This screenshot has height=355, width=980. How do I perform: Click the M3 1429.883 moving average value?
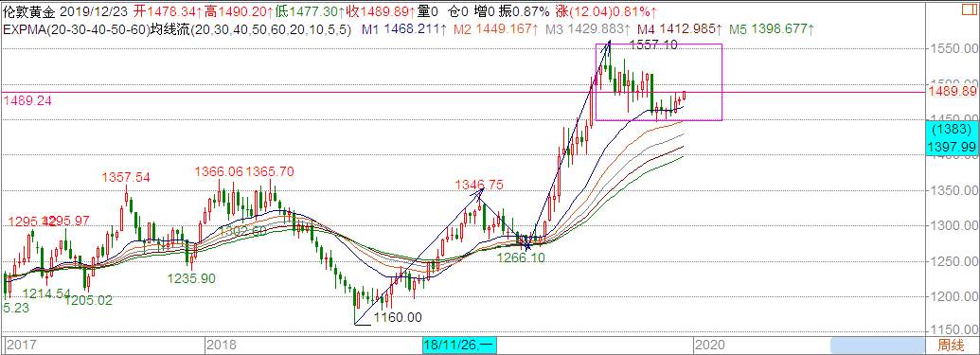point(587,28)
